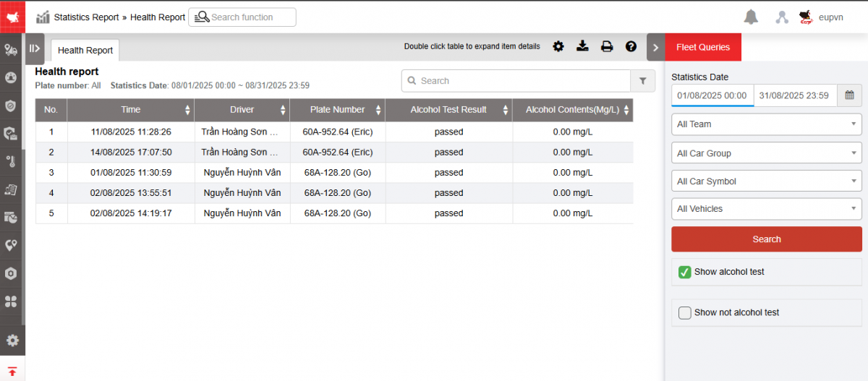This screenshot has width=868, height=381.
Task: Open table settings gear in report toolbar
Action: 558,46
